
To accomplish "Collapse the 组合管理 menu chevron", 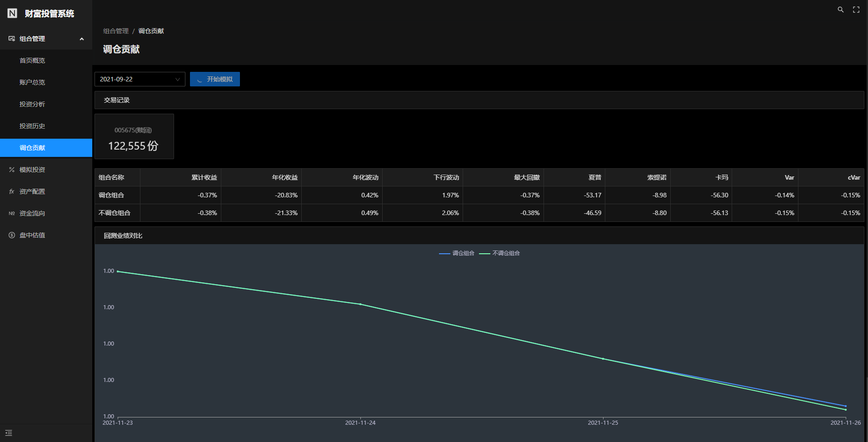I will pos(82,39).
